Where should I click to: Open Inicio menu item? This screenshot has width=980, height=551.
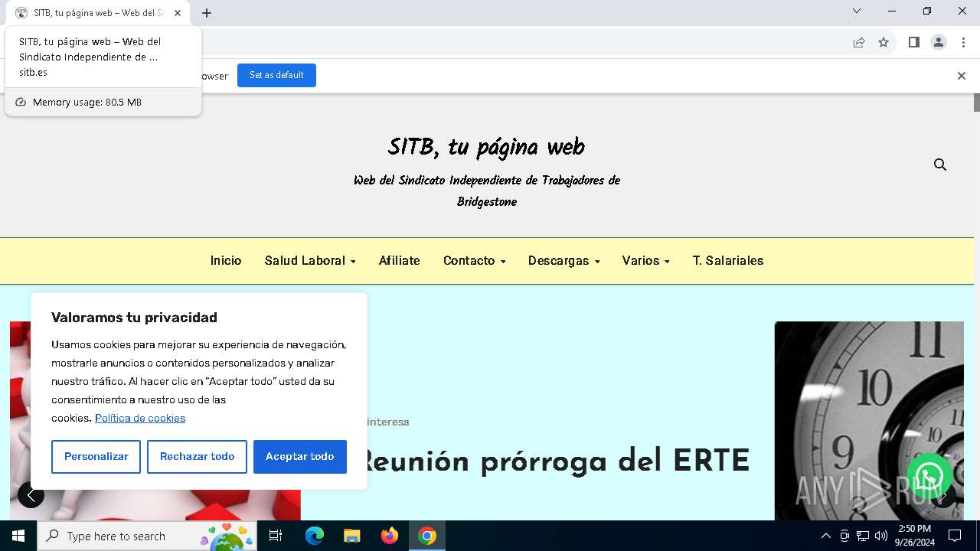click(x=226, y=261)
